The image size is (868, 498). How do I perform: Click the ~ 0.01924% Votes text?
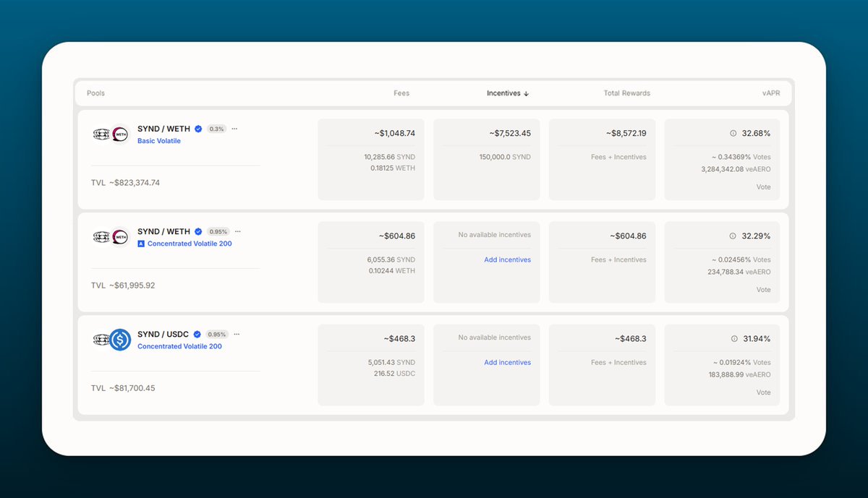(741, 362)
